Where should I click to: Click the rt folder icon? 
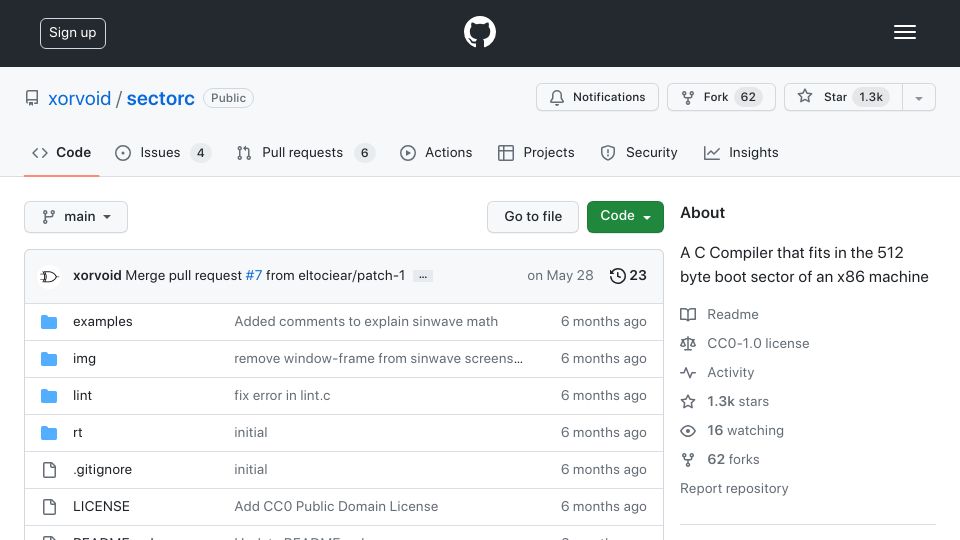49,433
